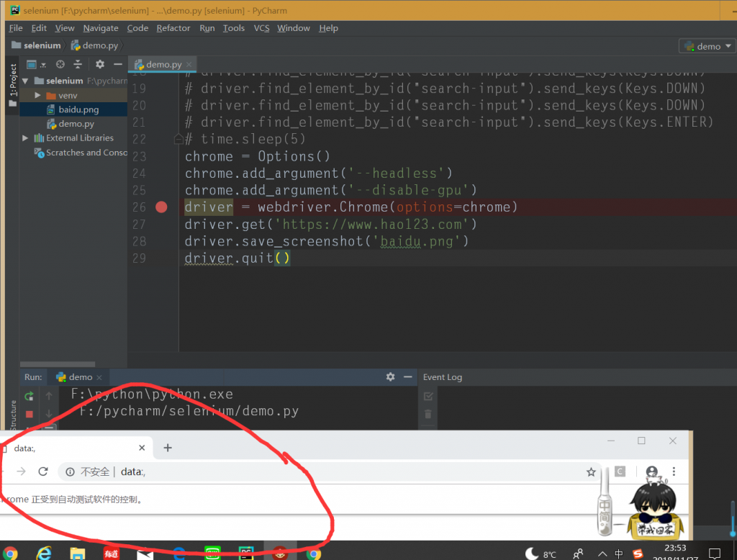
Task: Hide the Project panel with minus icon
Action: point(117,64)
